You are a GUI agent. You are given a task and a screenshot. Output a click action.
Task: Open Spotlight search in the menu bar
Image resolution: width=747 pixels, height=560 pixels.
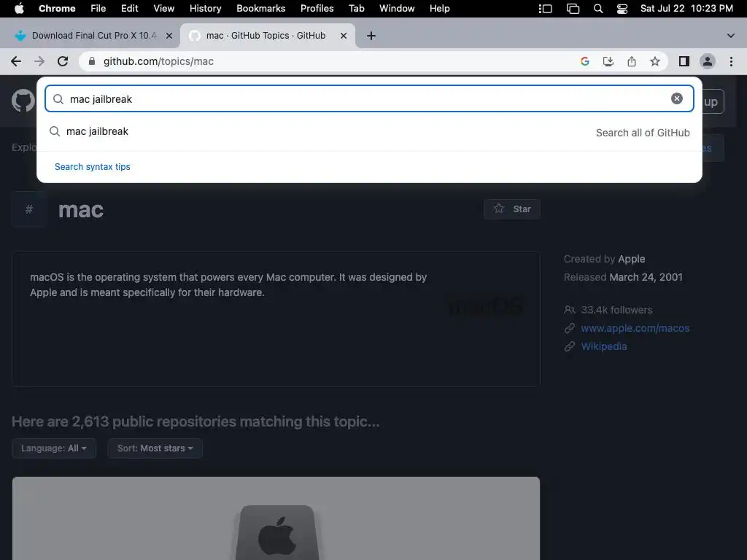[598, 9]
